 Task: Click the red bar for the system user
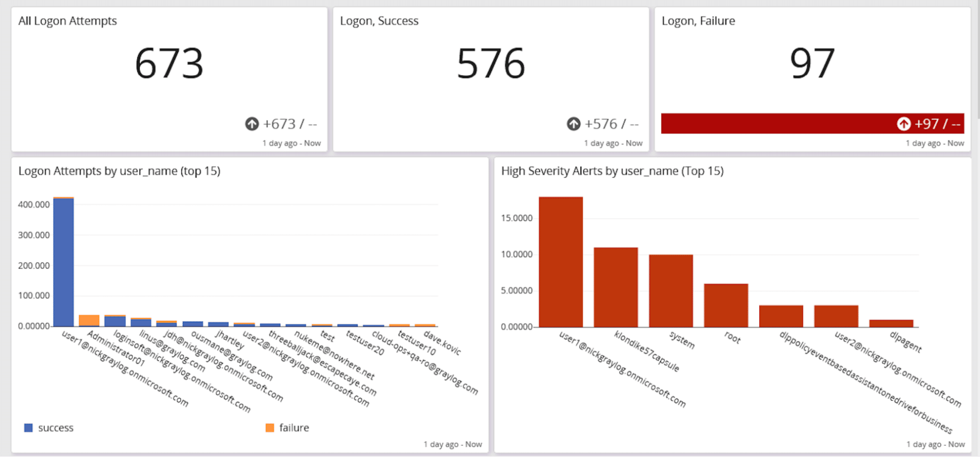pyautogui.click(x=671, y=292)
